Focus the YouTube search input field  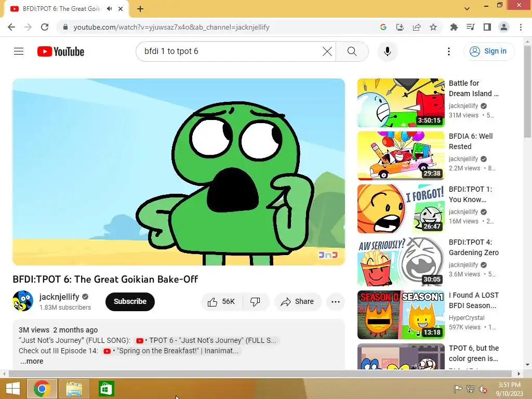231,51
